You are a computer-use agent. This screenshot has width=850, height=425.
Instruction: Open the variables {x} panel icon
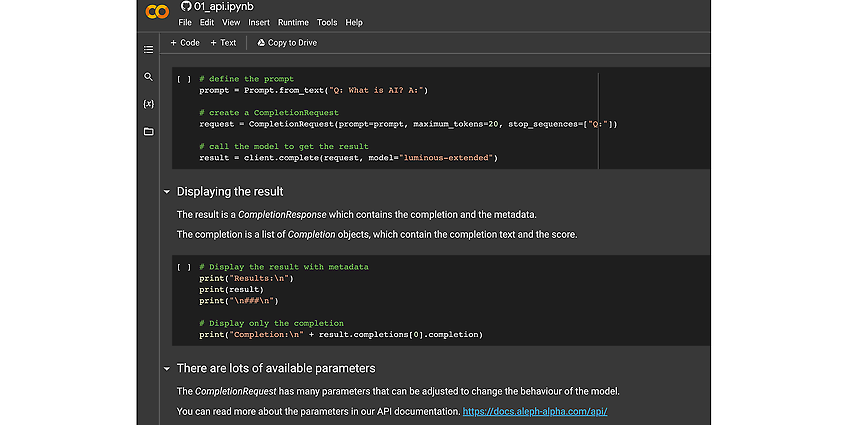point(149,104)
